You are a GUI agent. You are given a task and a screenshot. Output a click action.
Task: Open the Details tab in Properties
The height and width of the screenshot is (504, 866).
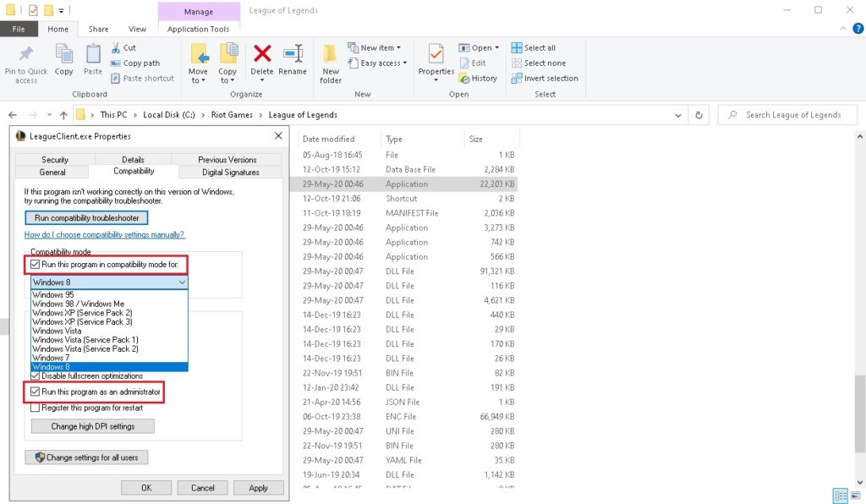pos(133,160)
